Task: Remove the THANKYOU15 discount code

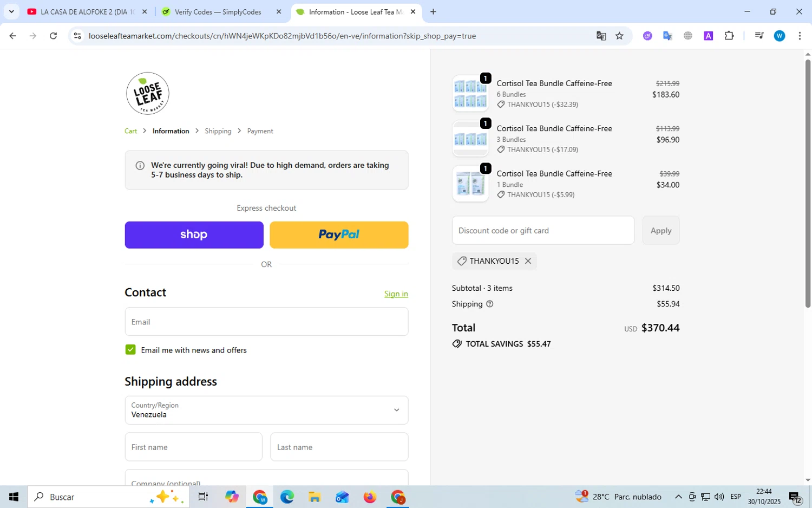Action: pos(528,261)
